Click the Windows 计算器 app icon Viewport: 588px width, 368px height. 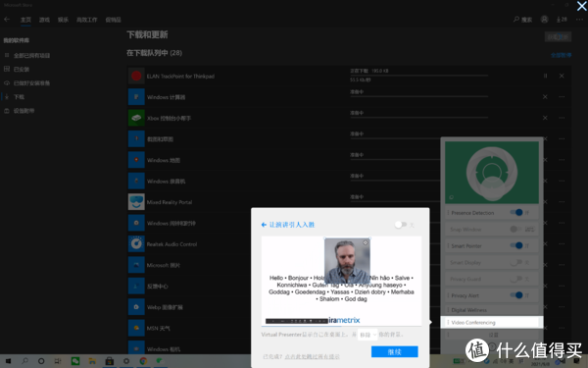(136, 97)
